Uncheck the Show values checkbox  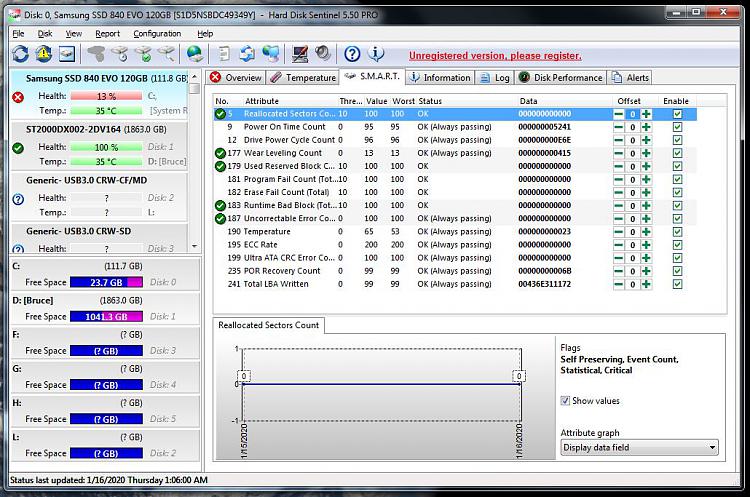pos(565,401)
